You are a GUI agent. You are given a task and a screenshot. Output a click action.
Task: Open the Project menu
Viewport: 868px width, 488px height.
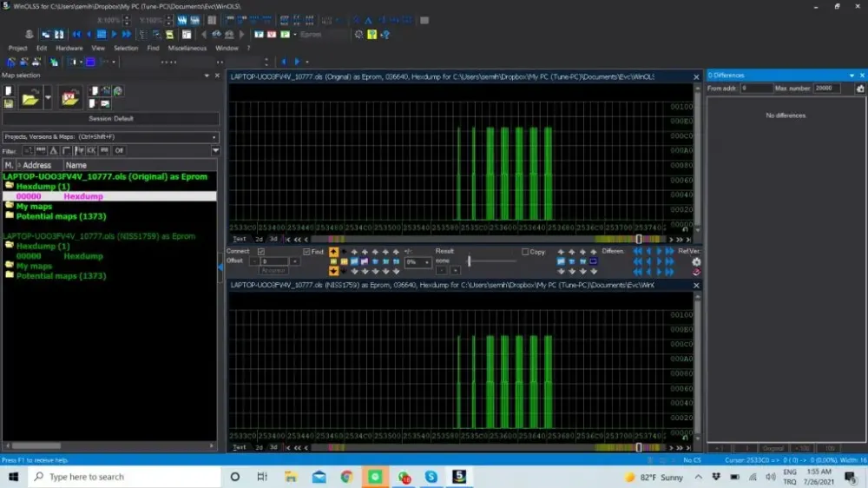pyautogui.click(x=17, y=48)
